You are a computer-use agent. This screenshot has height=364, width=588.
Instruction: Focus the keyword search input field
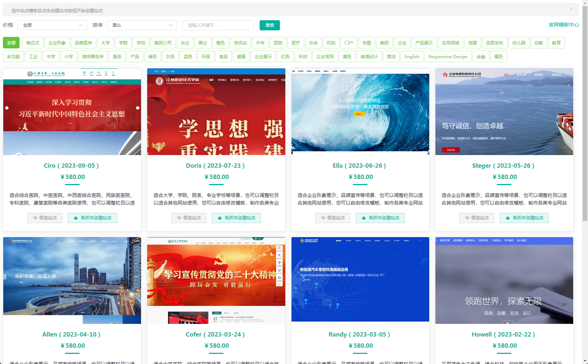pos(218,25)
